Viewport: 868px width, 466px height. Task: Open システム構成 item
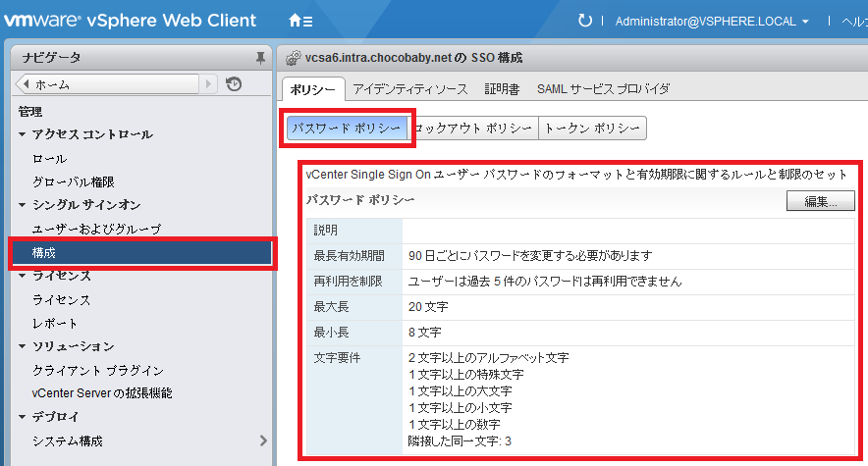coord(68,441)
